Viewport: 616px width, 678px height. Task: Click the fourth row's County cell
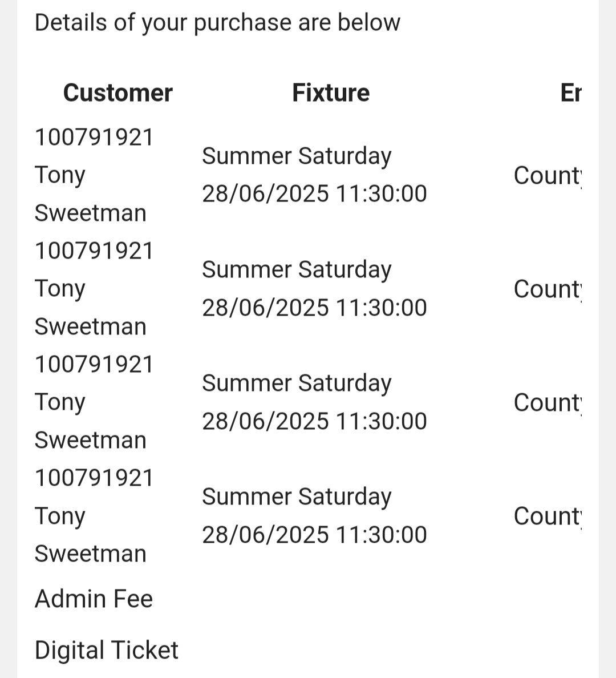(x=548, y=516)
